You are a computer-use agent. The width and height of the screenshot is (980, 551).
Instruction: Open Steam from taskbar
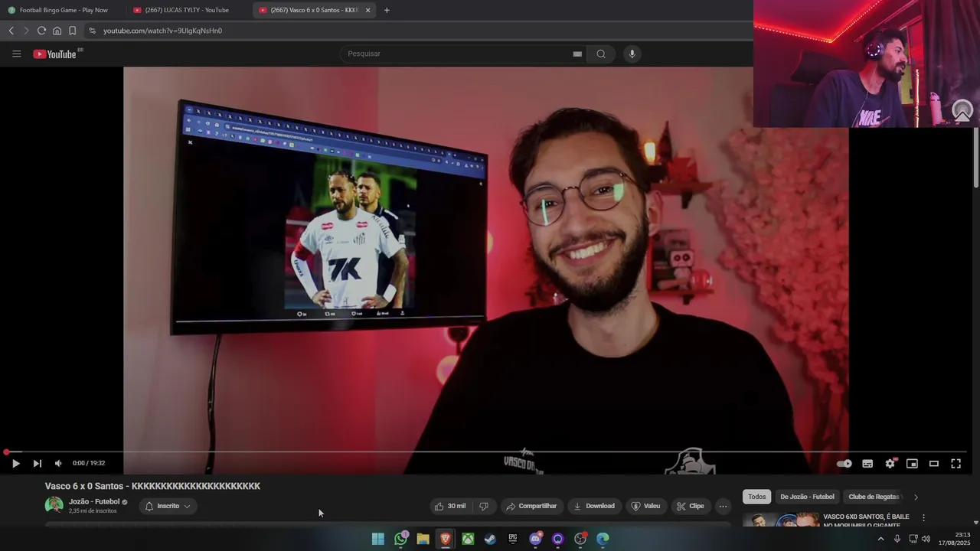click(490, 539)
